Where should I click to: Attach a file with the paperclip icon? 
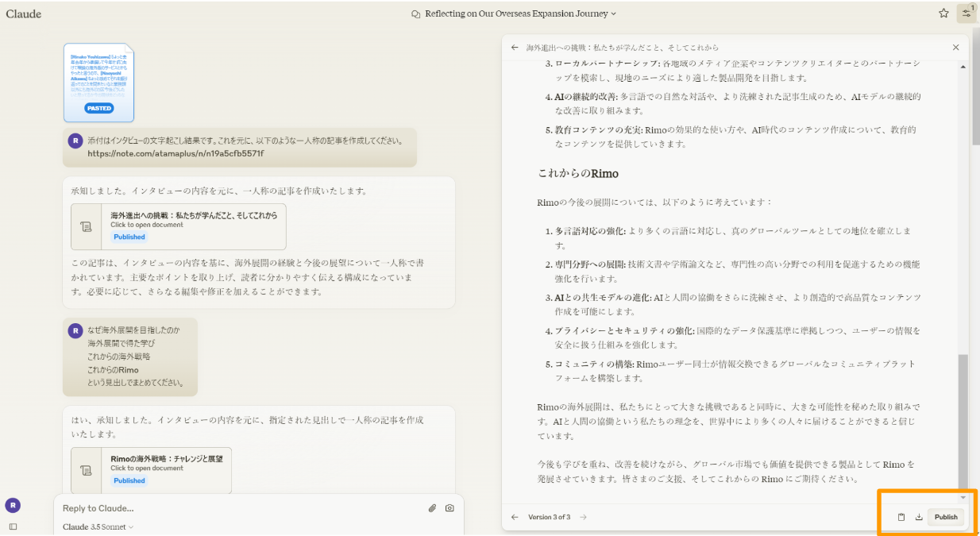point(432,508)
